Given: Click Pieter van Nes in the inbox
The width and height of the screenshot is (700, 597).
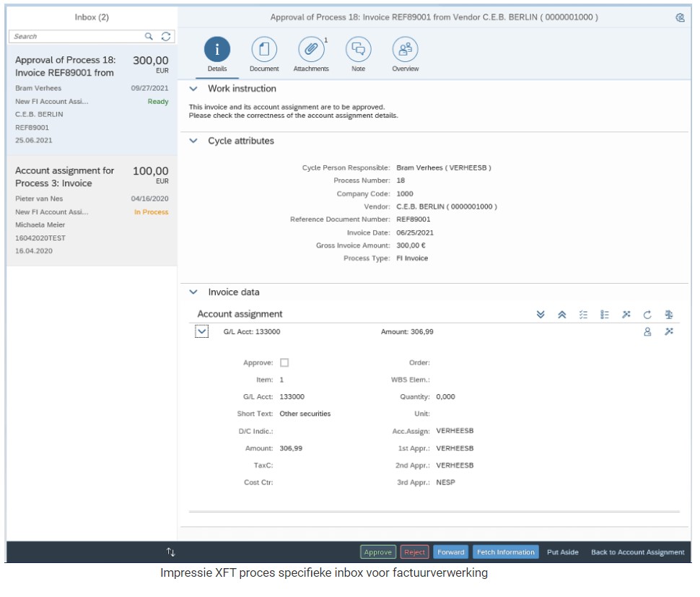Looking at the screenshot, I should coord(39,199).
